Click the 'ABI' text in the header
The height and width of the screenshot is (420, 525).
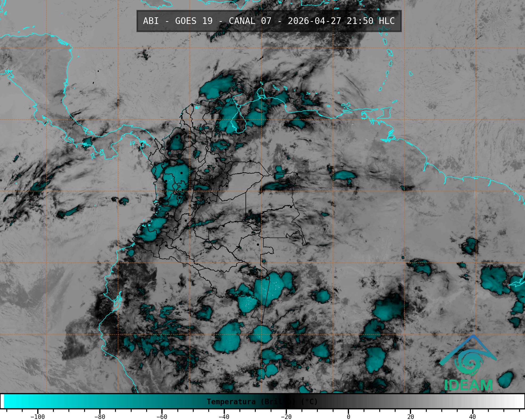[151, 21]
